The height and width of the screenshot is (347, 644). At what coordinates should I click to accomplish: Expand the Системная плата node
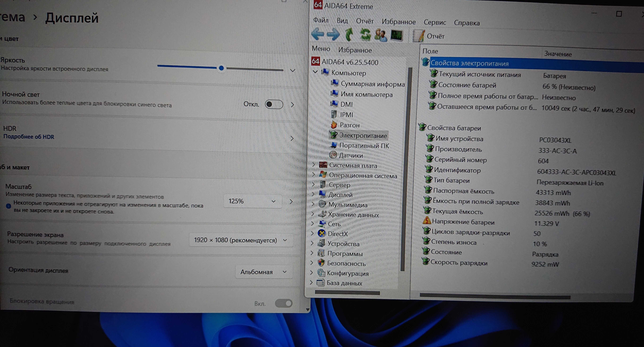pos(314,165)
